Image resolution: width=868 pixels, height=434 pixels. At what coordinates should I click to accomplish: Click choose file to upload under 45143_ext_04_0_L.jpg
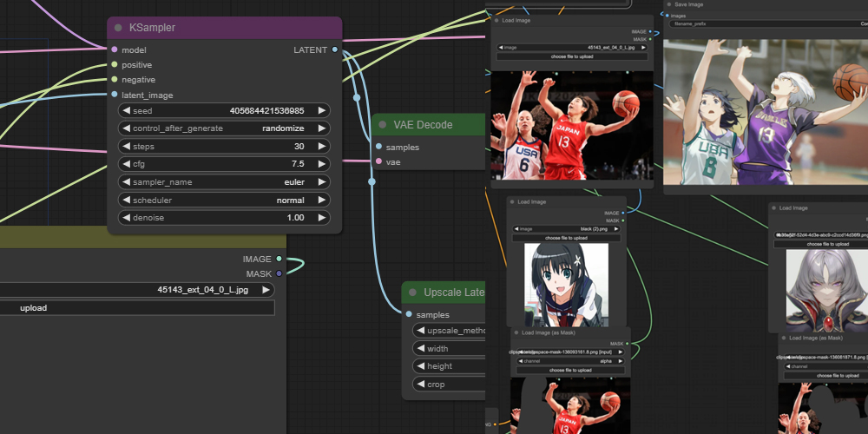(572, 56)
